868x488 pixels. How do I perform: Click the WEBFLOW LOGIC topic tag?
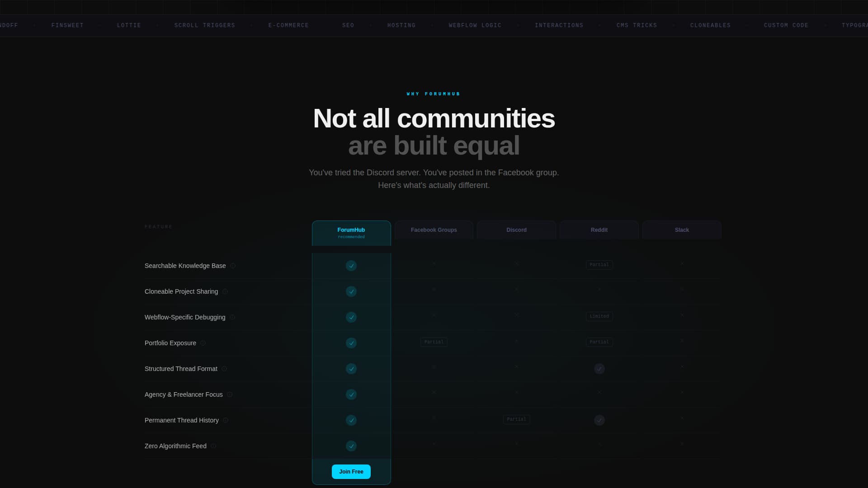(x=475, y=25)
